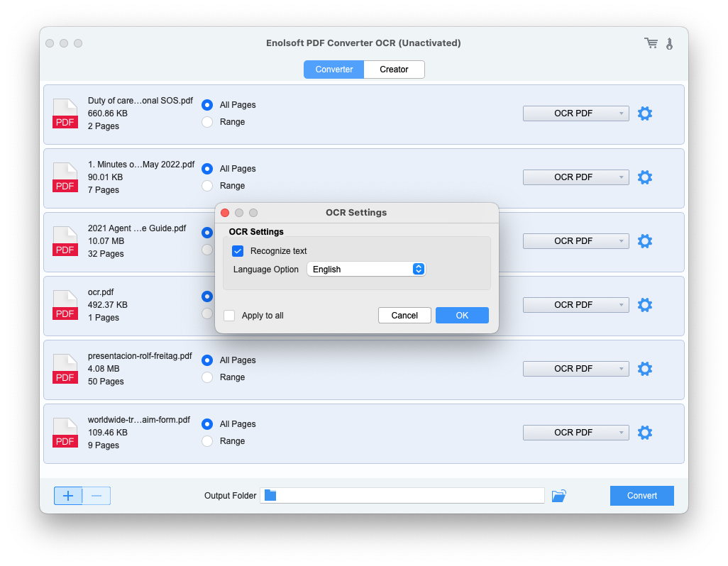Remove file with the minus button
Viewport: 728px width, 566px height.
(x=96, y=496)
